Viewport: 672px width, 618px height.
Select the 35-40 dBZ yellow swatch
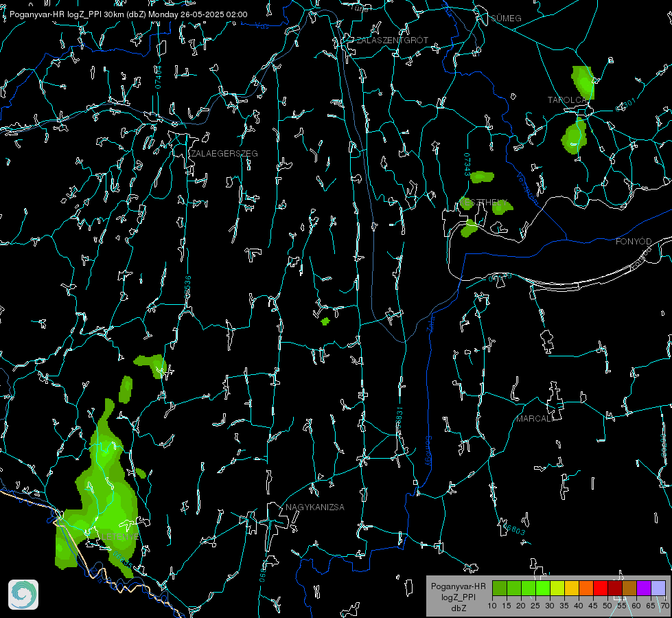pos(572,588)
